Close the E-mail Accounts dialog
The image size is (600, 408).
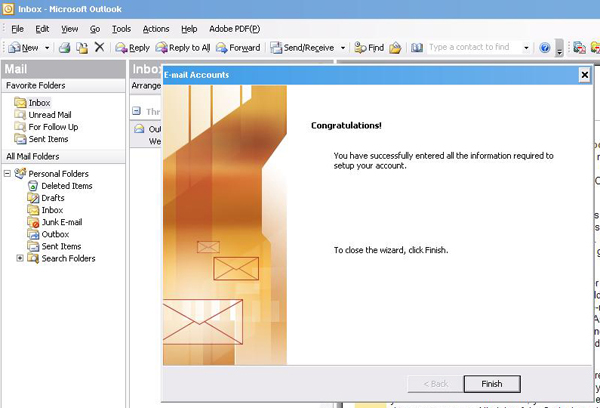click(584, 75)
